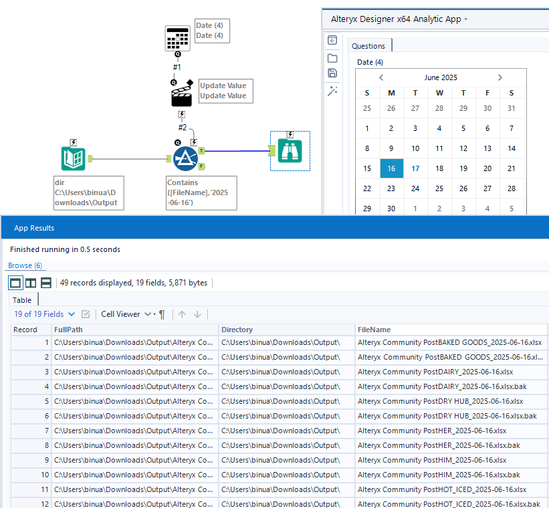This screenshot has height=508, width=549.
Task: Click the Update Value annotation box
Action: coord(226,91)
